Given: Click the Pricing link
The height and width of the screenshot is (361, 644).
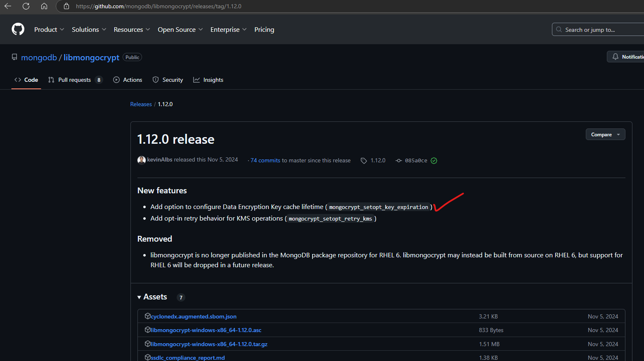Looking at the screenshot, I should pyautogui.click(x=264, y=29).
